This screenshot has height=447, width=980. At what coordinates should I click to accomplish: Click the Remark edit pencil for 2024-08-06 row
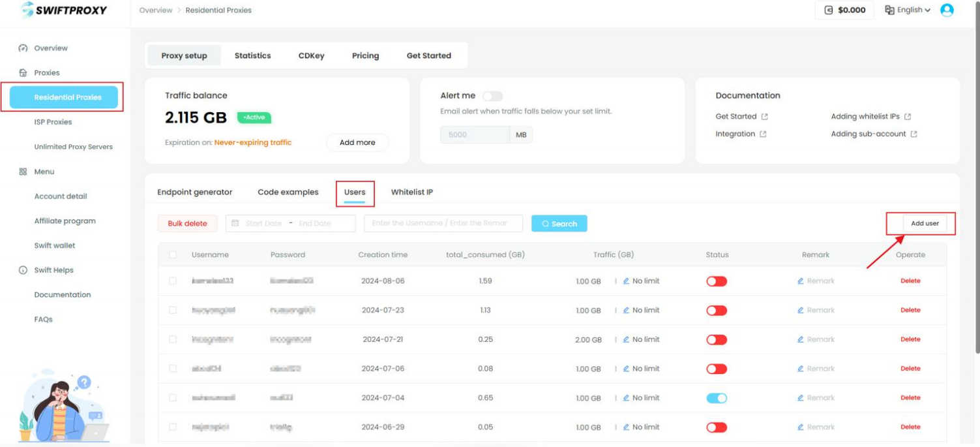click(801, 281)
